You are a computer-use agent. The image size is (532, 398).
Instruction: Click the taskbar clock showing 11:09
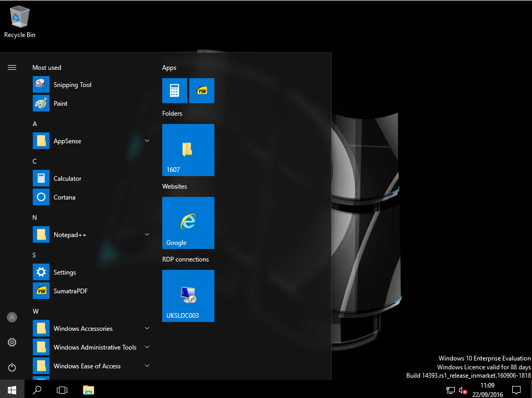click(x=488, y=390)
